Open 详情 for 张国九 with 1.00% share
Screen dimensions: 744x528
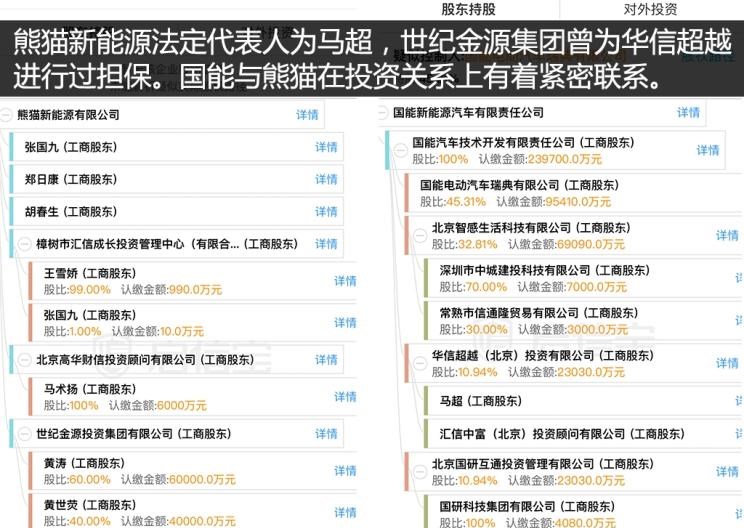pyautogui.click(x=345, y=323)
